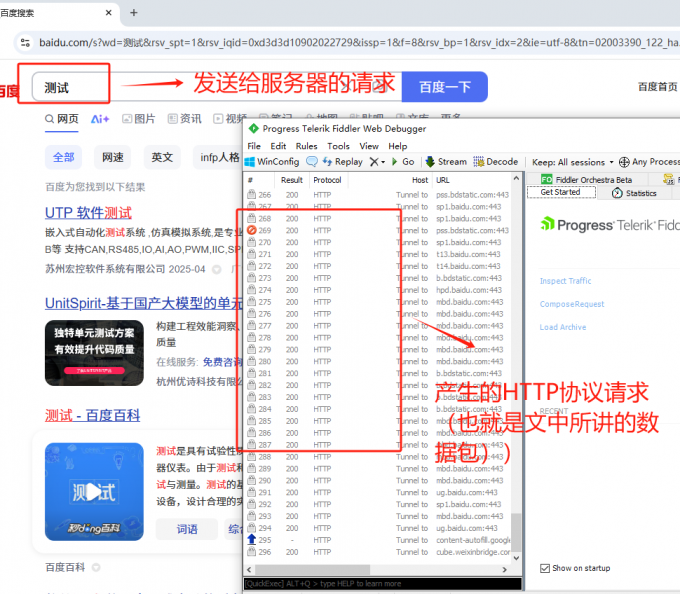Open Keep: All sessions dropdown

tap(573, 162)
